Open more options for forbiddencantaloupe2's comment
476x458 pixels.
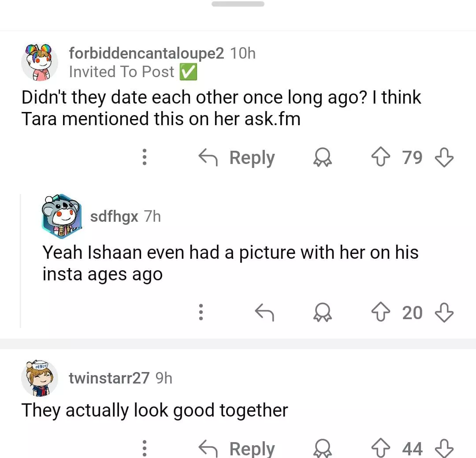[144, 157]
